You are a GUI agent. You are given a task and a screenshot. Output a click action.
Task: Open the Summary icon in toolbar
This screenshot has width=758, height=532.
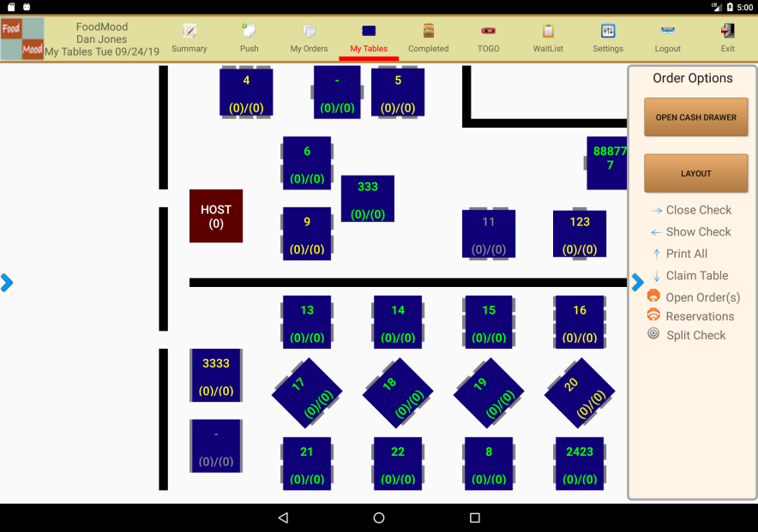pos(189,32)
